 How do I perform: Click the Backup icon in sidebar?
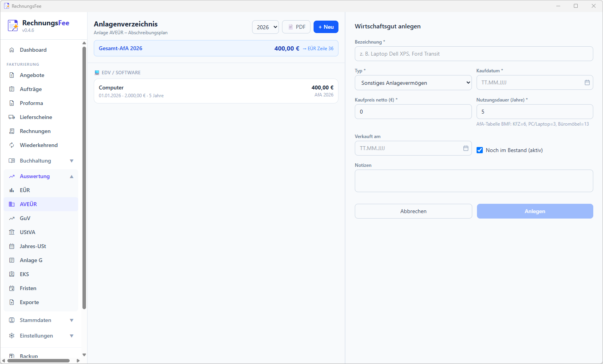pos(12,356)
